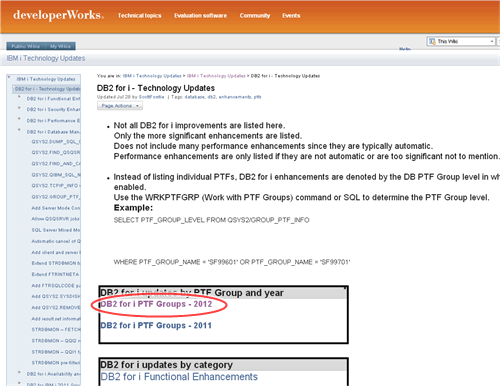
Task: Open DB2 for i Functional Enhancements tree item
Action: 53,99
